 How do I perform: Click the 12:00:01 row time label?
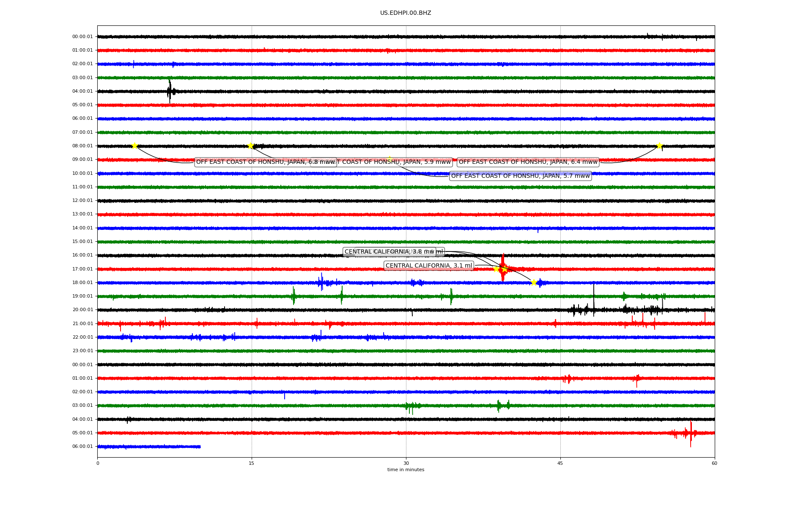click(x=82, y=201)
